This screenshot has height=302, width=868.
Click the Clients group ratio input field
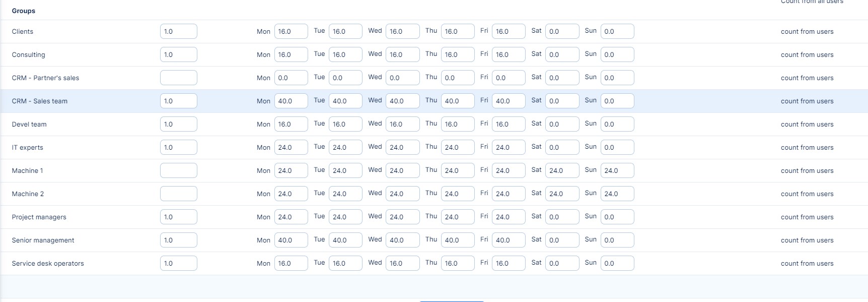point(178,31)
